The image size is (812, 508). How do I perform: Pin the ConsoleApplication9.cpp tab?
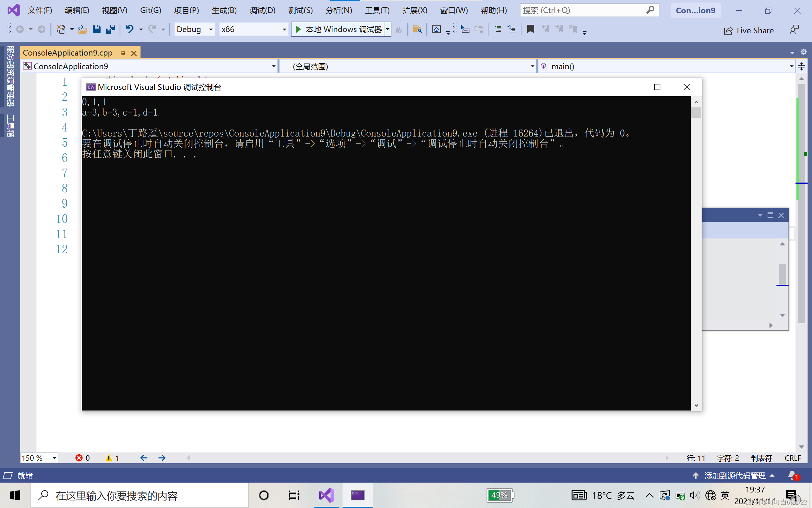pos(122,53)
